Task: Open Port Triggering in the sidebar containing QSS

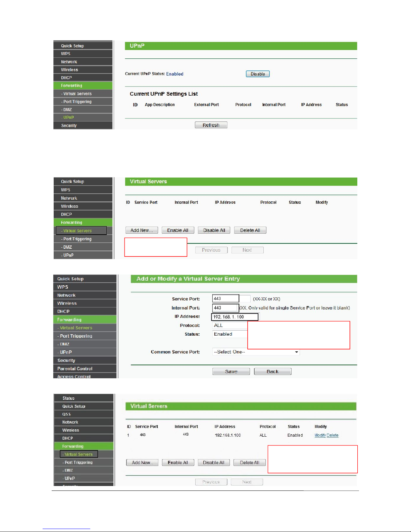Action: coord(84,463)
